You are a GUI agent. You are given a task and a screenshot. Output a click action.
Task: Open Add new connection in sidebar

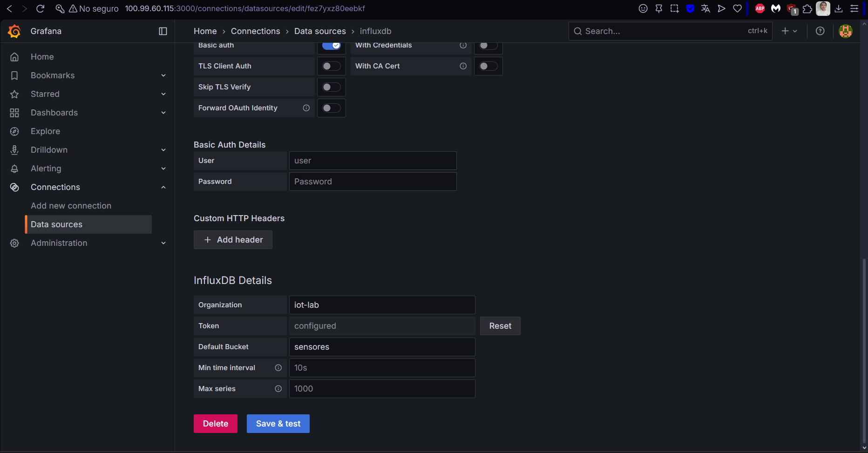[71, 206]
